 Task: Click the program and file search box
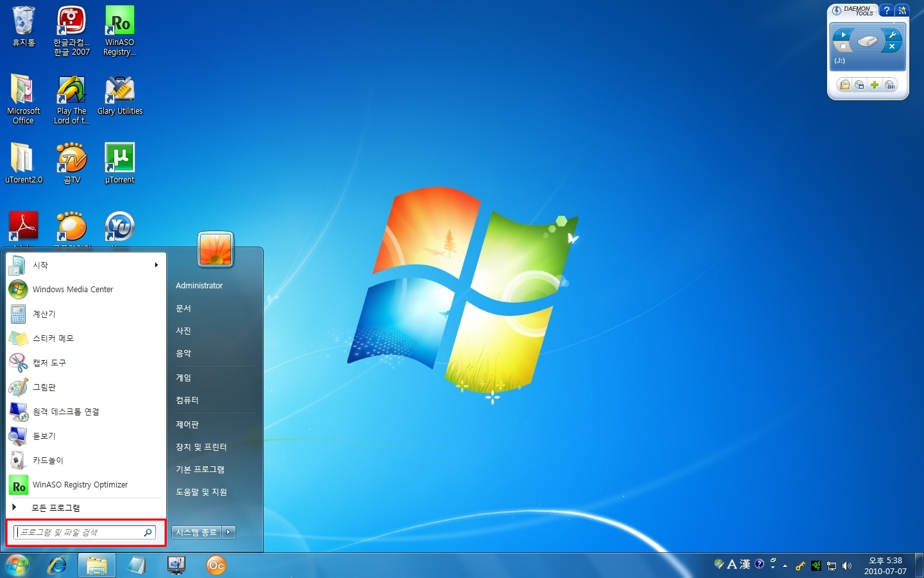[x=85, y=532]
